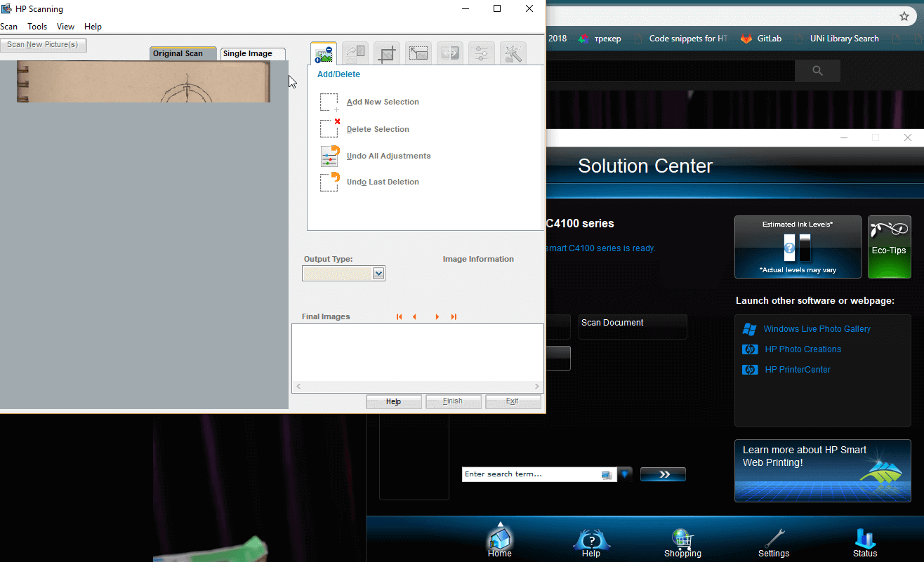The width and height of the screenshot is (924, 562).
Task: Click the Eco-Tips green tile
Action: [890, 247]
